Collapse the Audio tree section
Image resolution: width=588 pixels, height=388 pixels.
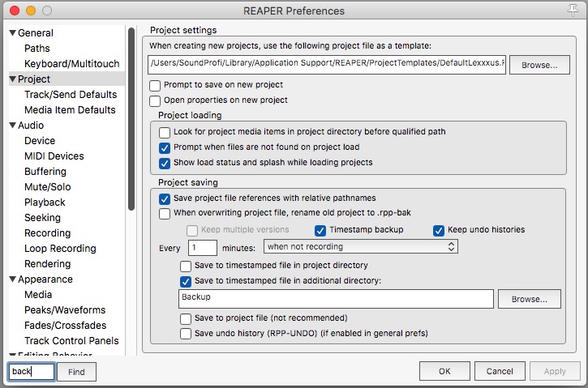click(13, 126)
